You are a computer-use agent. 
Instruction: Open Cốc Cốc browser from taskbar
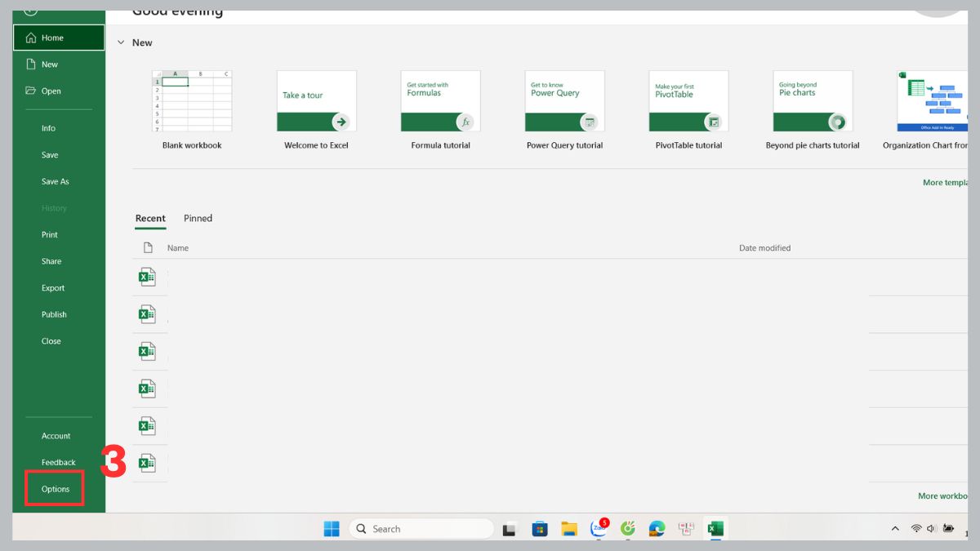click(x=628, y=529)
